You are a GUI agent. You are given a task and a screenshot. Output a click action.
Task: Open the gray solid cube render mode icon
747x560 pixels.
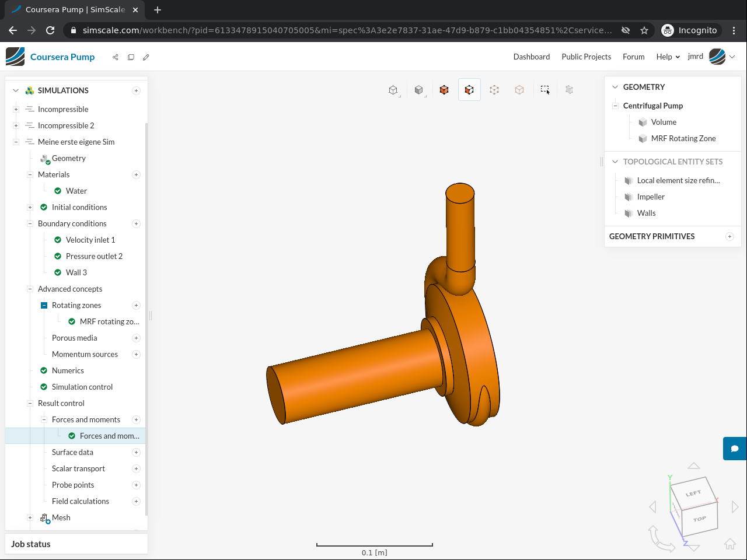418,90
